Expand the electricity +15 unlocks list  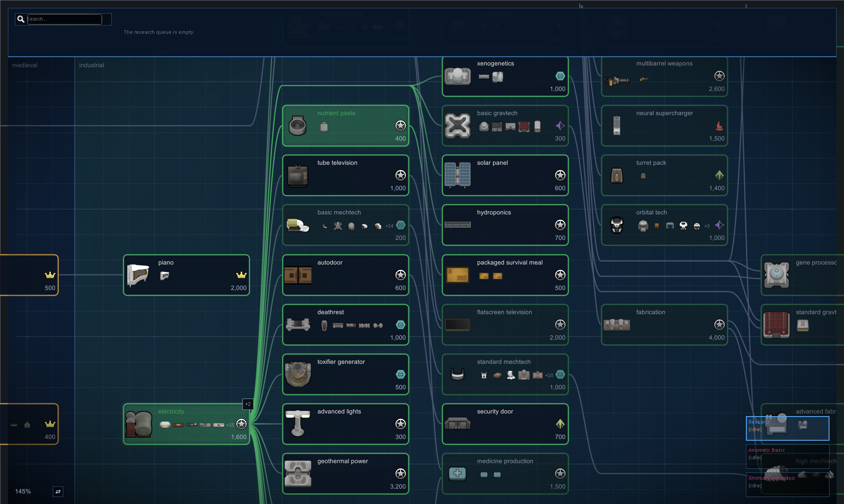click(230, 425)
